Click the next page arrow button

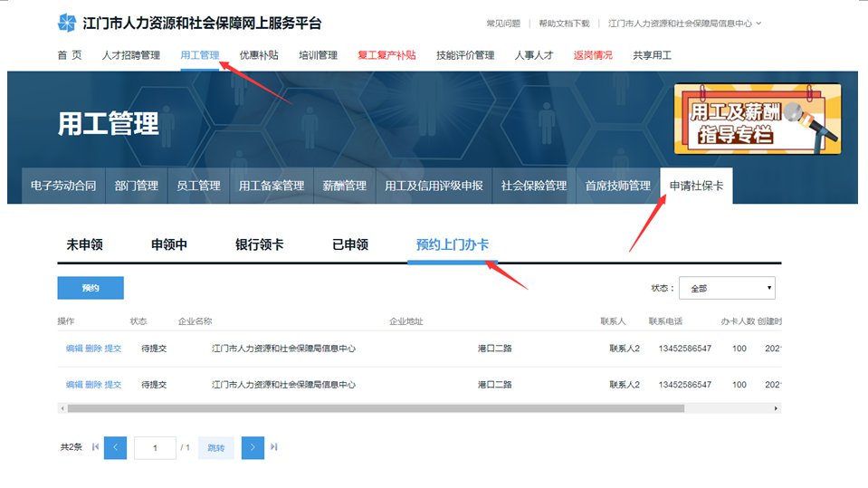(253, 447)
